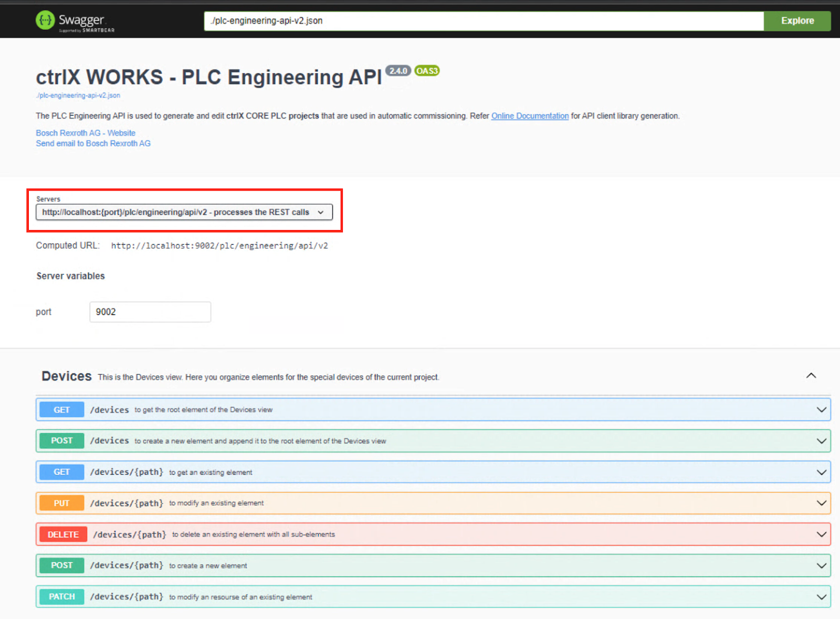840x619 pixels.
Task: Click the port server variable field
Action: point(150,312)
